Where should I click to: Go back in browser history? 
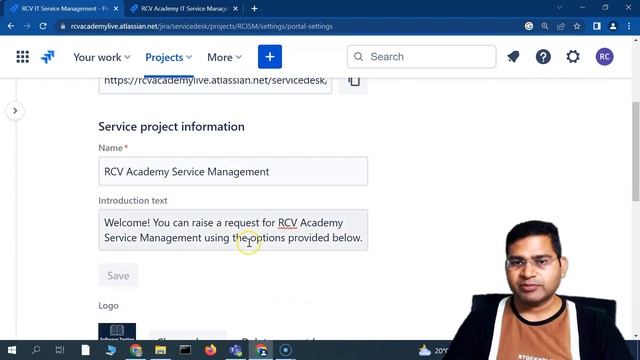pos(11,26)
